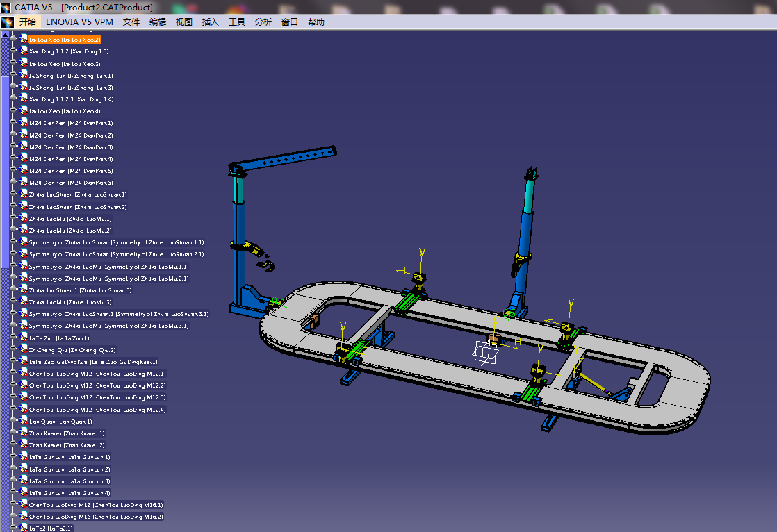777x532 pixels.
Task: Select LaTa GunLun.3 in the tree
Action: point(70,481)
